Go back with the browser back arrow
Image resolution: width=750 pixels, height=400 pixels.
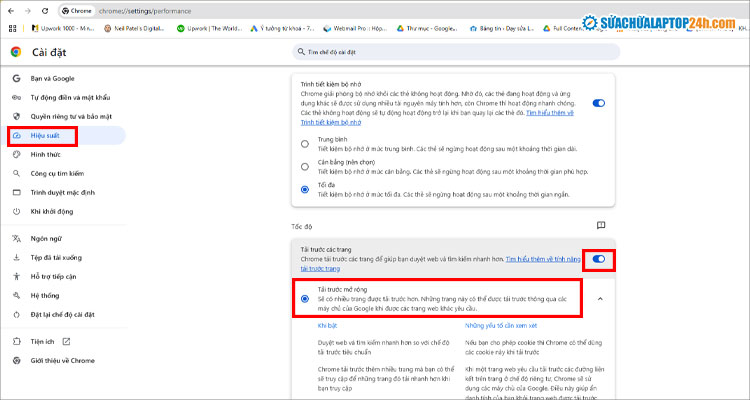point(12,9)
